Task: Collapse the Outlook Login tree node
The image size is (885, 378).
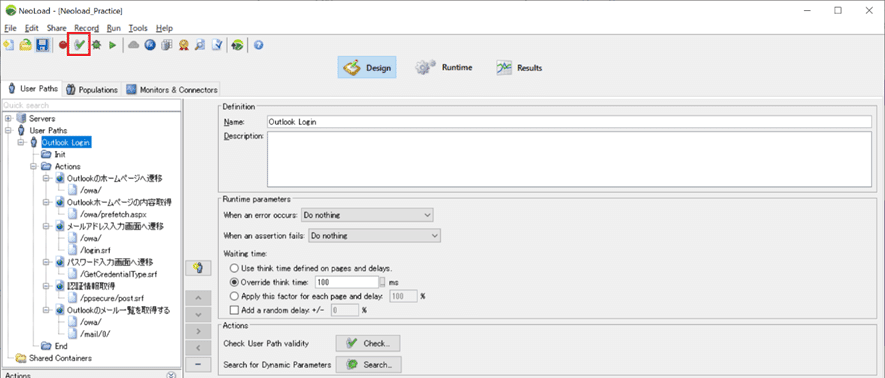Action: [x=21, y=143]
